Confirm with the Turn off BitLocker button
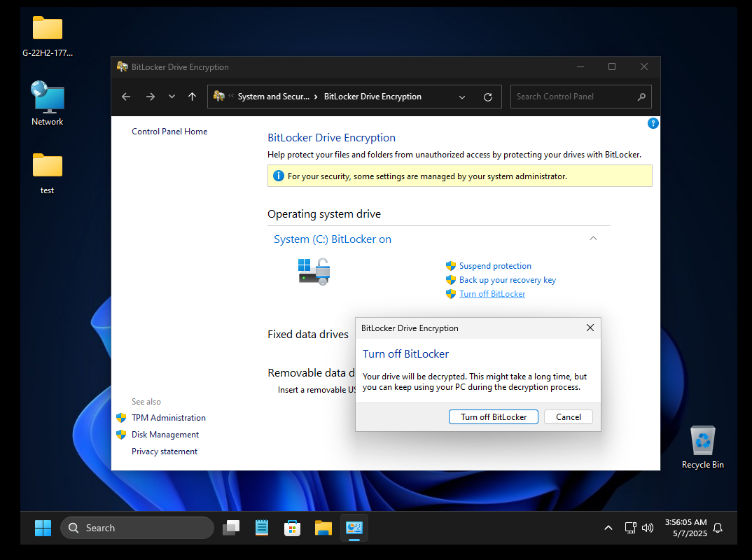752x560 pixels. pos(493,417)
